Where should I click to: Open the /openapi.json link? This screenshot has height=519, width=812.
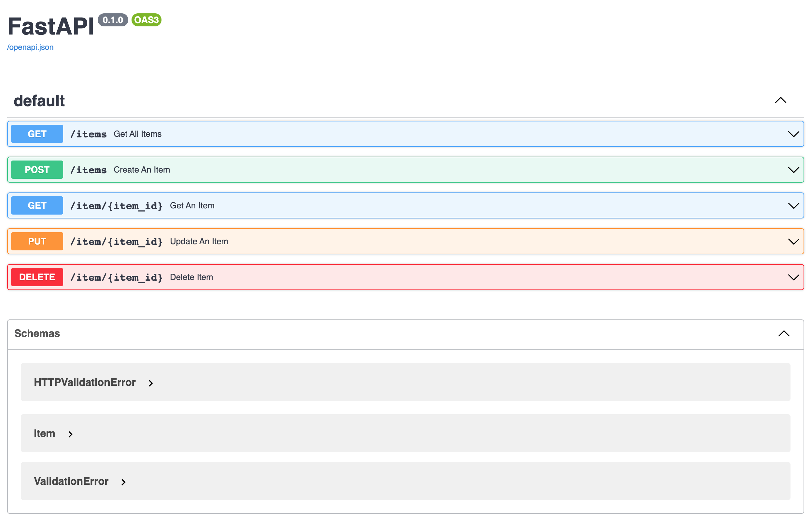tap(30, 47)
